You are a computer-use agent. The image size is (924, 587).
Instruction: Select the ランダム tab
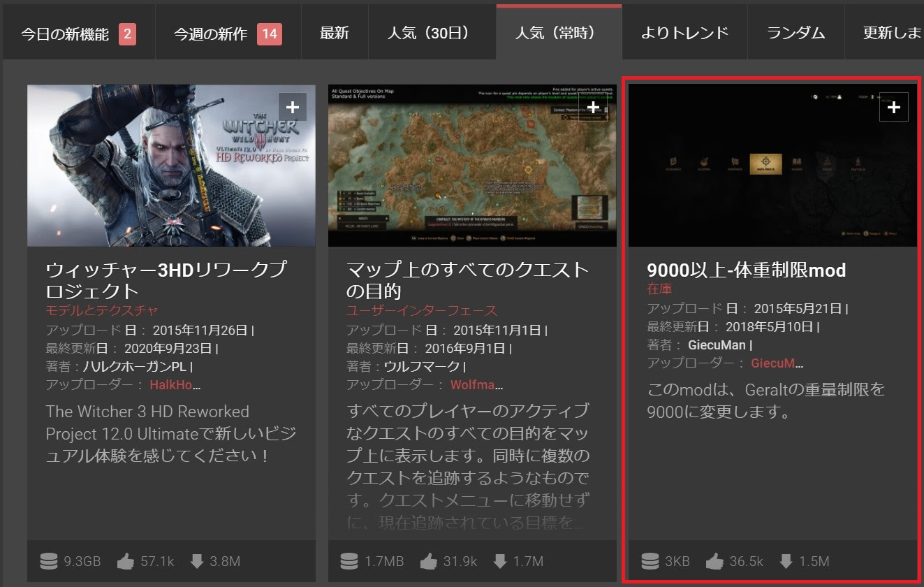[795, 31]
